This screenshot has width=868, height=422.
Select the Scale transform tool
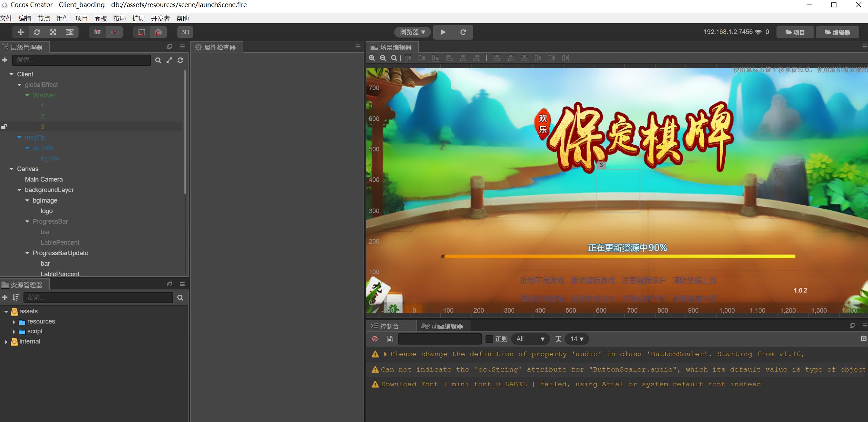pos(53,32)
